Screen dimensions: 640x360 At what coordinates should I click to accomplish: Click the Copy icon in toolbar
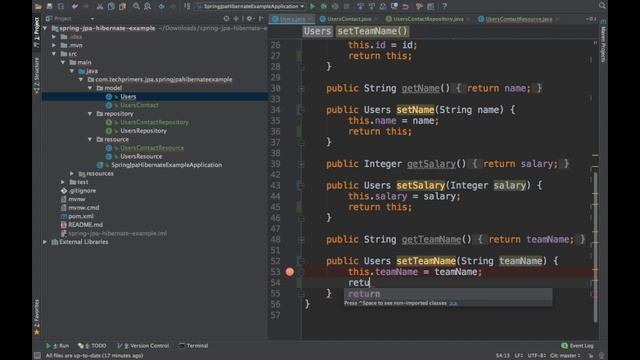click(111, 6)
